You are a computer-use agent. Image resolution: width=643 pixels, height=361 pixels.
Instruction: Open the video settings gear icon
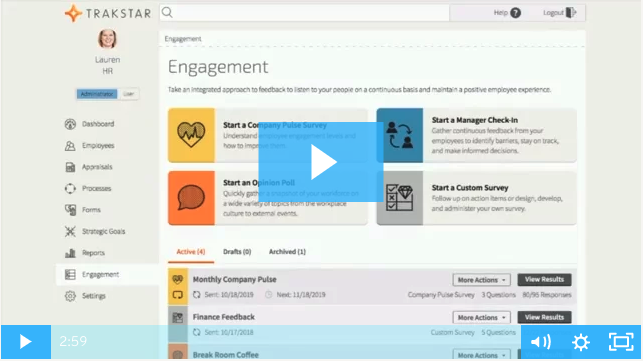(x=581, y=342)
